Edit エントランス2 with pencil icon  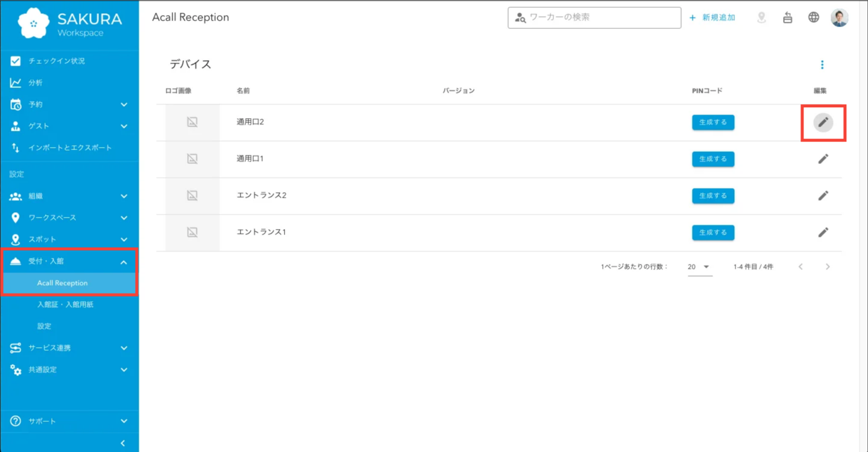(823, 196)
